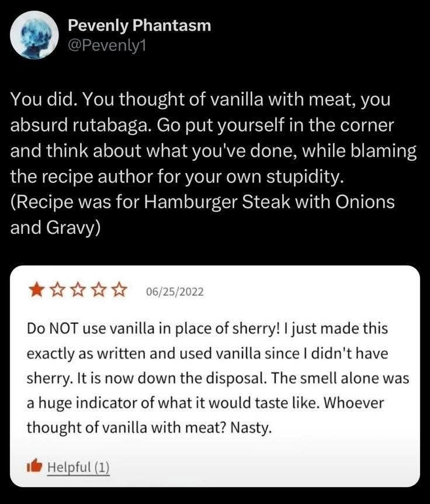
Task: Mark the review as Helpful (1)
Action: [x=78, y=467]
